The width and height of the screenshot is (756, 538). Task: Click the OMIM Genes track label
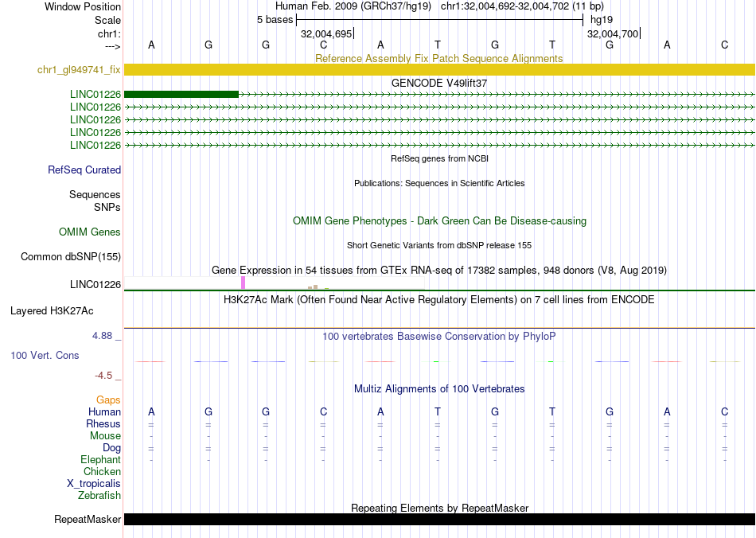pyautogui.click(x=90, y=232)
